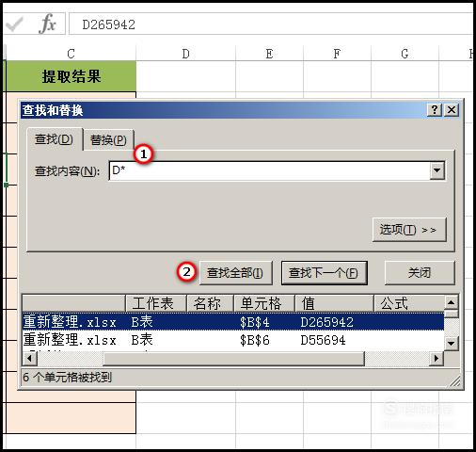Click the 公式 column header
Viewport: 476px width, 452px height.
[x=409, y=303]
